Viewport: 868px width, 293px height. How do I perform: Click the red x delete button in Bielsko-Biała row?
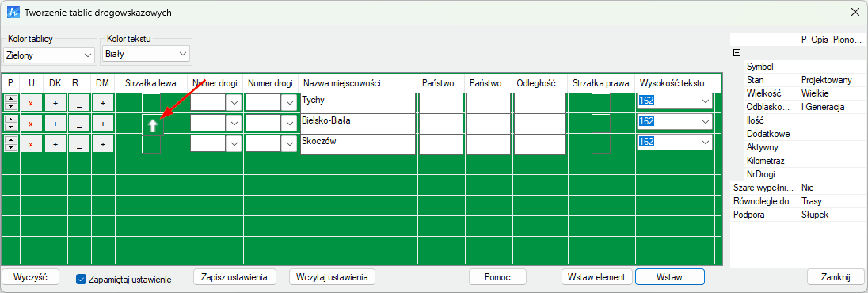click(31, 124)
